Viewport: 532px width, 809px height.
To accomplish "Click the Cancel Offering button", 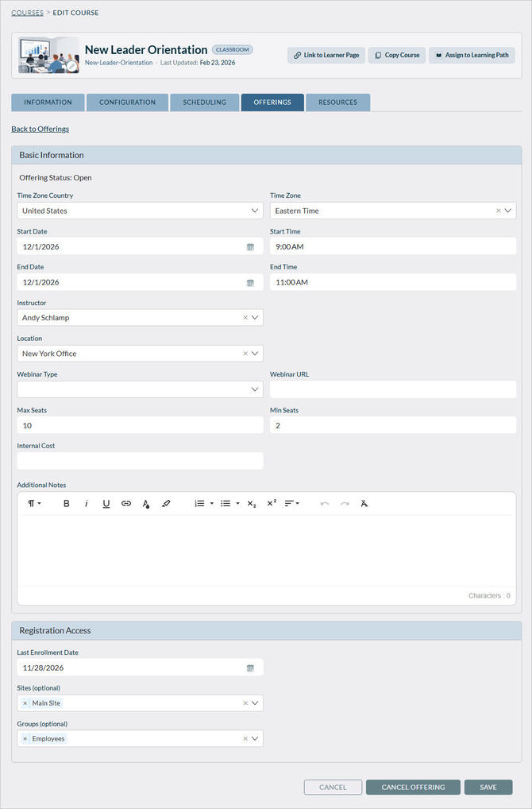I will click(x=413, y=788).
